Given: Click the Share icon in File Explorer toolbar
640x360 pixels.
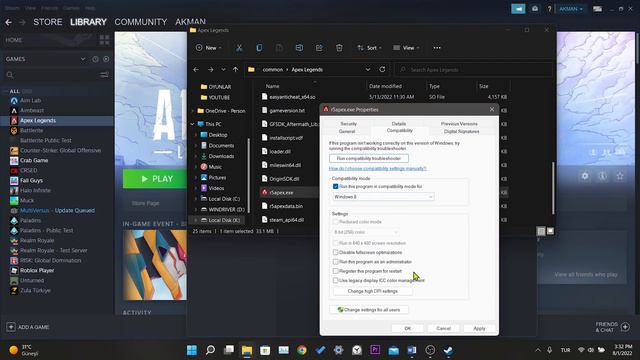Looking at the screenshot, I should (x=319, y=48).
